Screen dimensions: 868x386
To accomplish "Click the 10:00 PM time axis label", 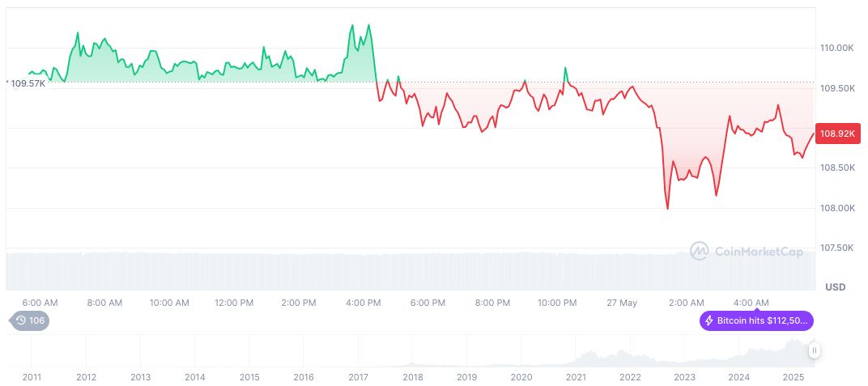I will [557, 303].
